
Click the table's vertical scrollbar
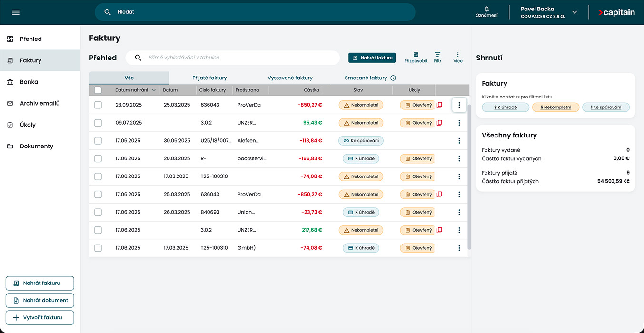click(469, 176)
